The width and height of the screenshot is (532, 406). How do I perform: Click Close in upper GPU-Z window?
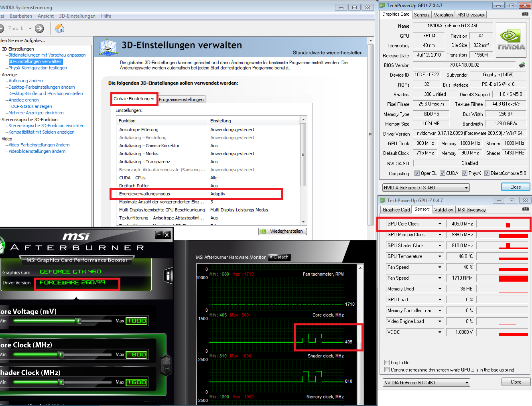pos(516,187)
